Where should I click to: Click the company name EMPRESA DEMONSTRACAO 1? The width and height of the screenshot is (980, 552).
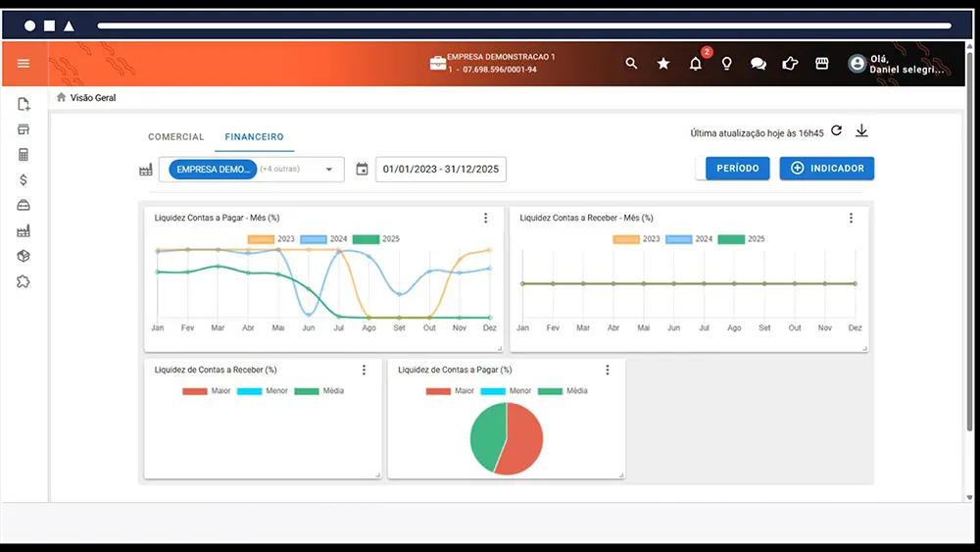click(x=501, y=57)
